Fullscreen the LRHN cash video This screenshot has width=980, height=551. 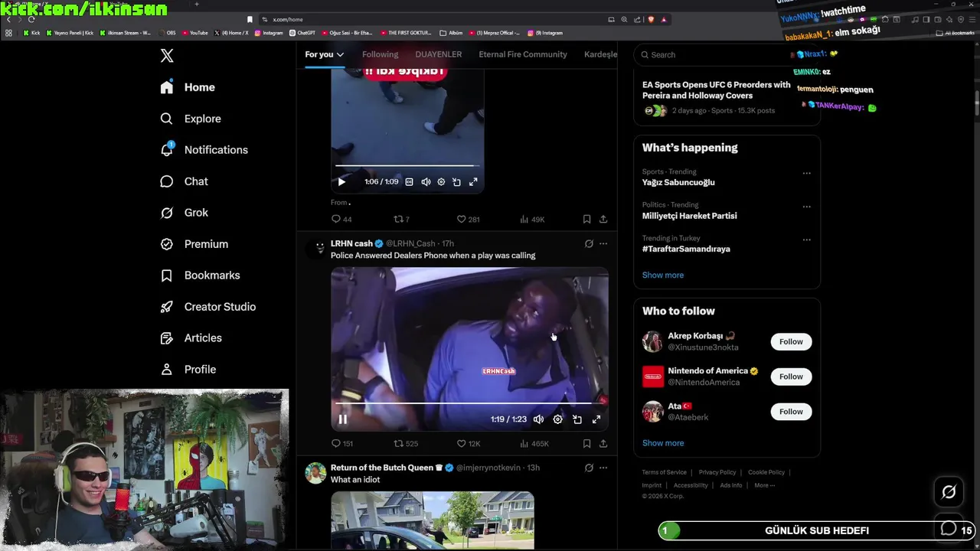596,419
